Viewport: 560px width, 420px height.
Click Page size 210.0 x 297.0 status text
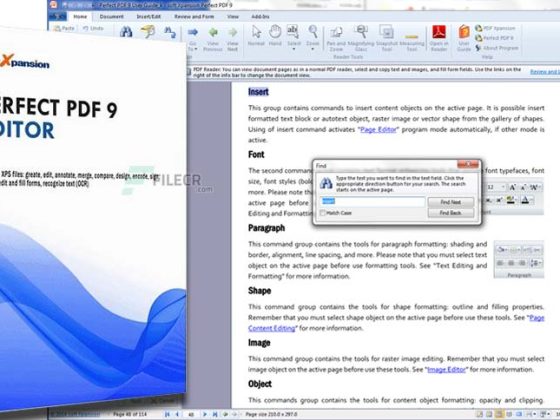pyautogui.click(x=271, y=414)
